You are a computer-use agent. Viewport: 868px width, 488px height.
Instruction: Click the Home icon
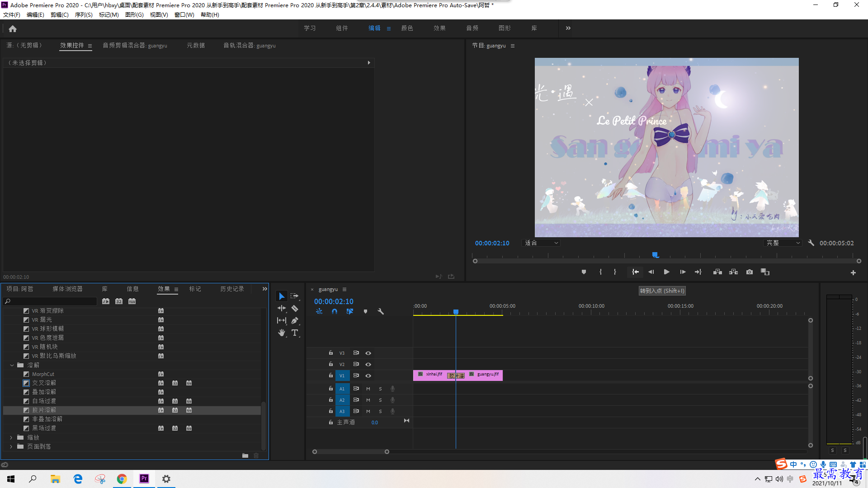click(x=13, y=28)
